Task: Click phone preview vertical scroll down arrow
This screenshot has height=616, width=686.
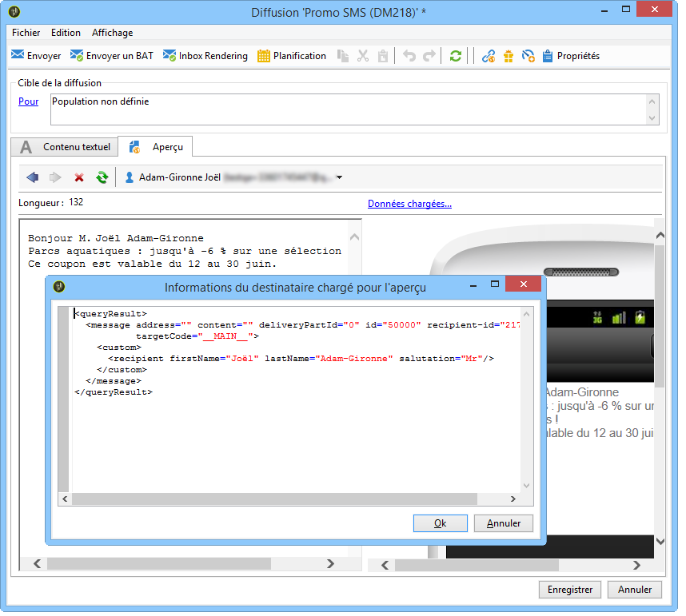Action: [660, 542]
